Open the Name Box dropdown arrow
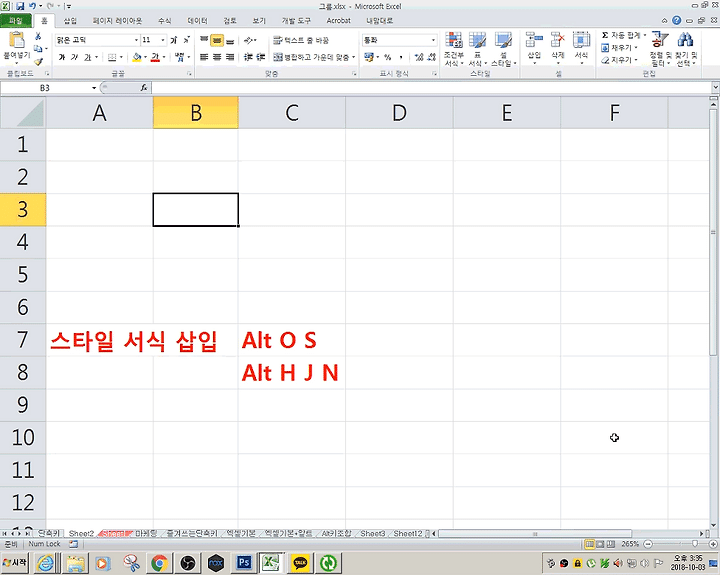Viewport: 720px width, 575px height. [x=94, y=88]
